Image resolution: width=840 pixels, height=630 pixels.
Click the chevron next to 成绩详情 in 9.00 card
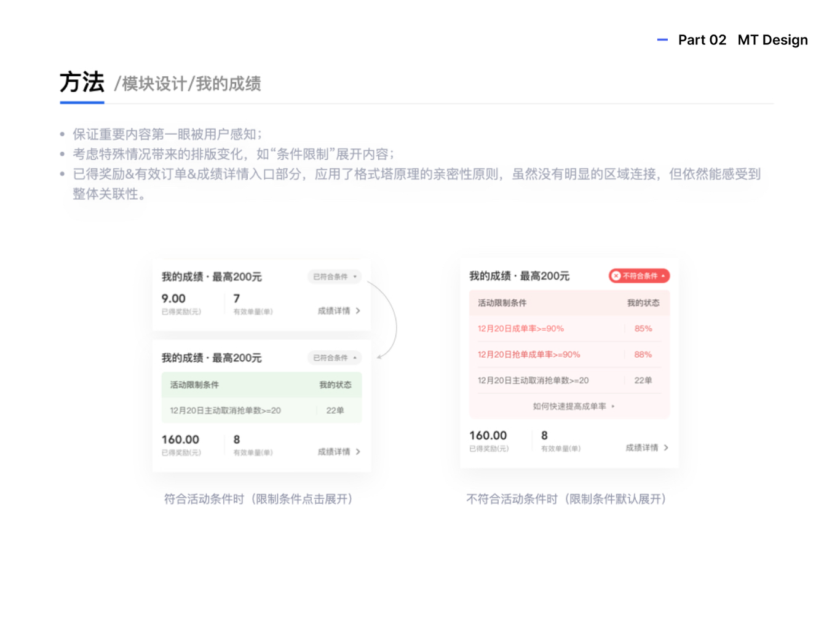pos(358,311)
